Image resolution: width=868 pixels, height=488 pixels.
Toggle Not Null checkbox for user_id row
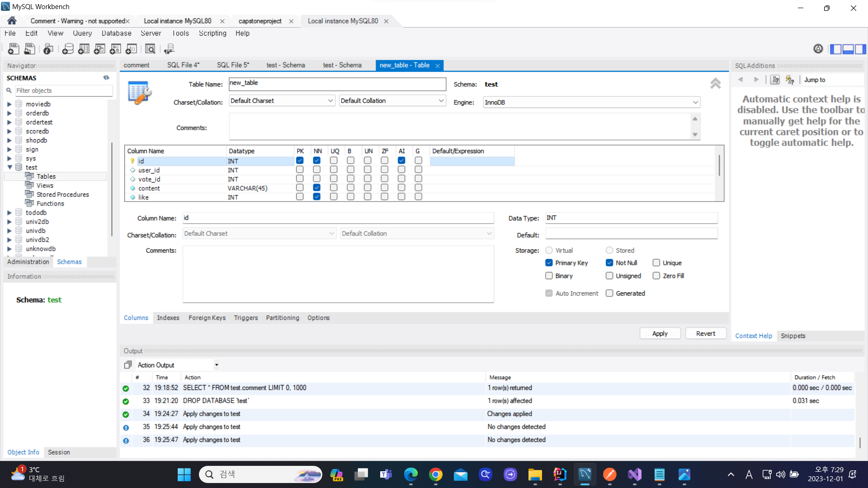pos(316,170)
